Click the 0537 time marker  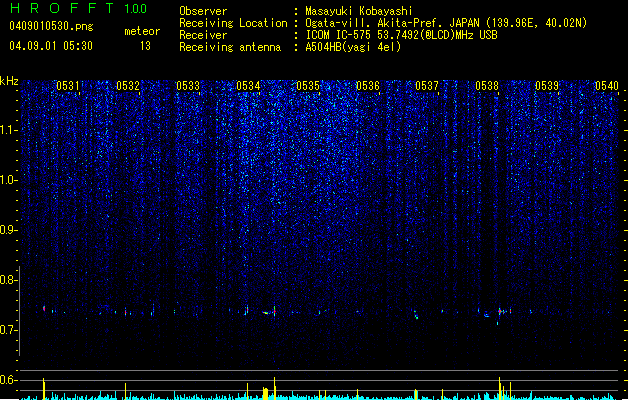pyautogui.click(x=427, y=86)
